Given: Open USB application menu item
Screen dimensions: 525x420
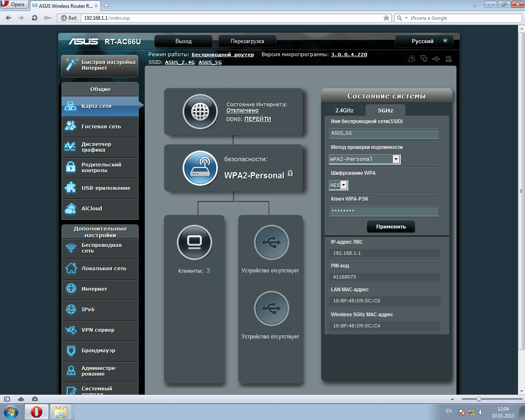Looking at the screenshot, I should click(100, 188).
